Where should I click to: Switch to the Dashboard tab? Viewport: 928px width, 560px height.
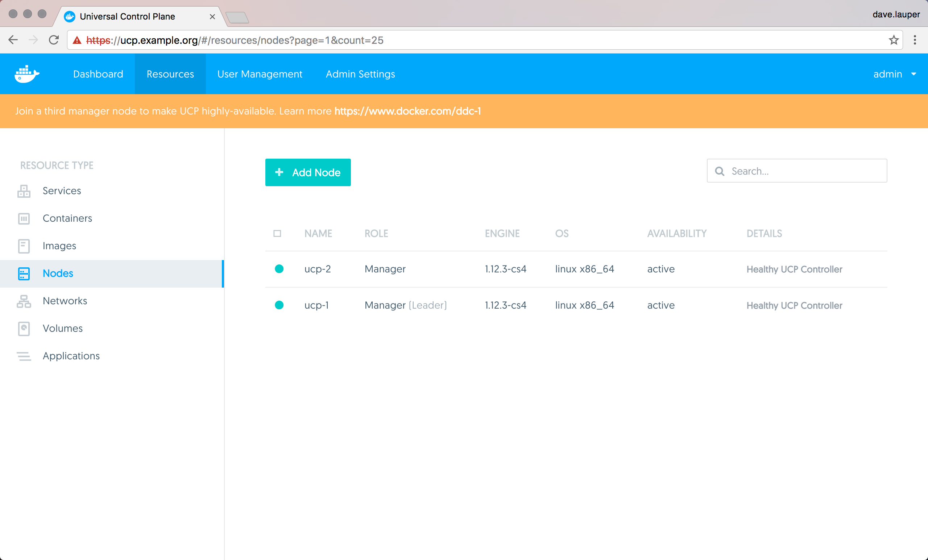pyautogui.click(x=98, y=74)
